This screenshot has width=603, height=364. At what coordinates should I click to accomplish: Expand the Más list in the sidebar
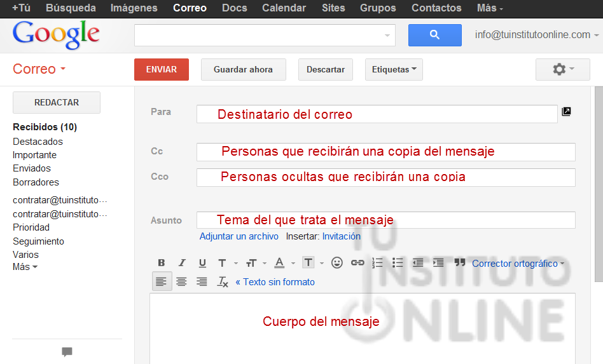tap(25, 266)
